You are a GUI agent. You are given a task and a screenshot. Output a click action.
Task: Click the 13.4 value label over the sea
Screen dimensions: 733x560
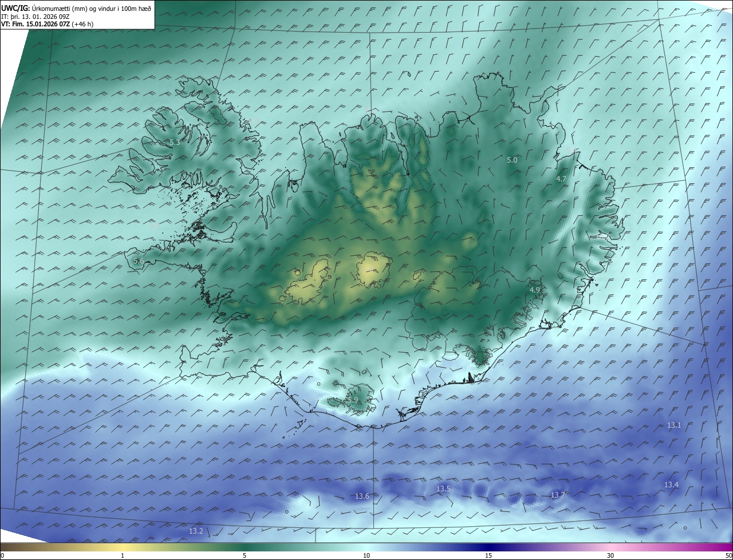pos(671,485)
